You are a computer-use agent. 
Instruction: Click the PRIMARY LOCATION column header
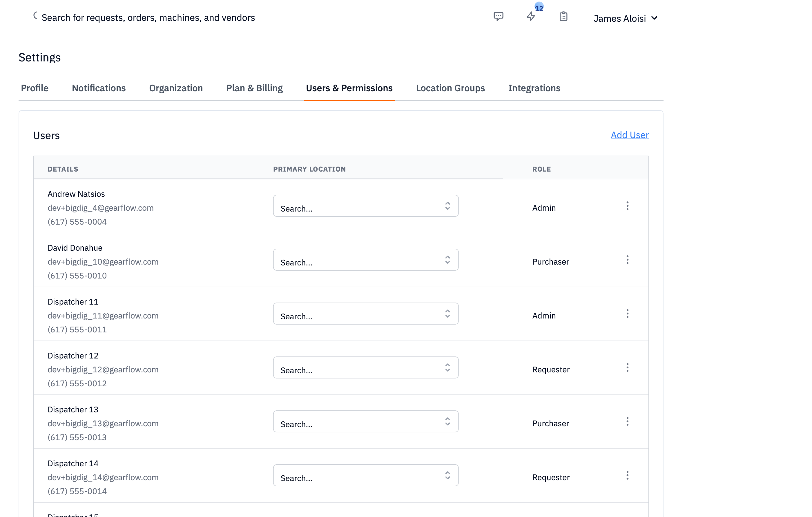point(309,169)
